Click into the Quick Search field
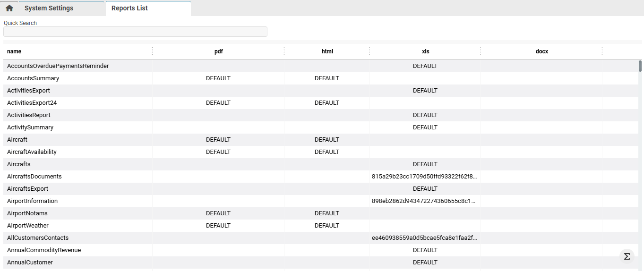 tap(135, 32)
